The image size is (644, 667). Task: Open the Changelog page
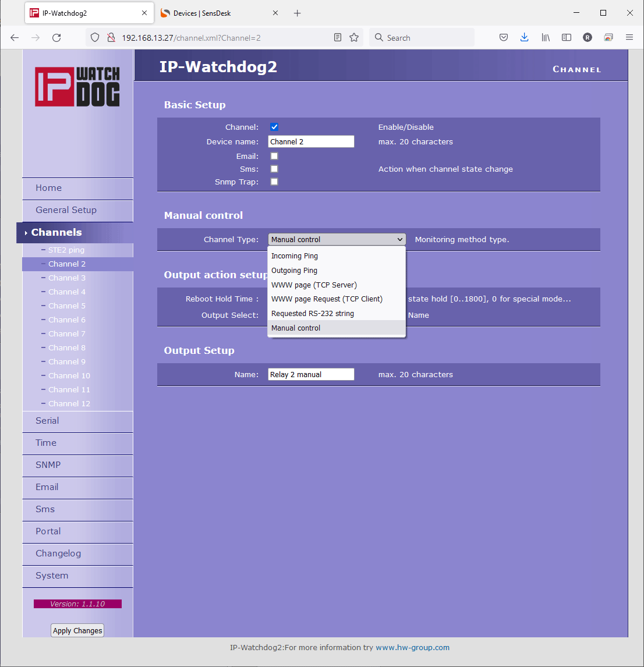pos(78,554)
